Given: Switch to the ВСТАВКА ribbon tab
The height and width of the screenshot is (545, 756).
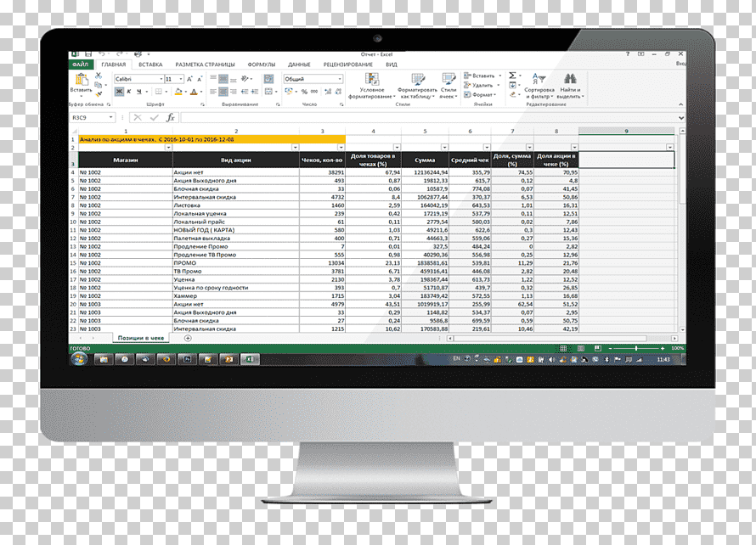Looking at the screenshot, I should pyautogui.click(x=150, y=65).
